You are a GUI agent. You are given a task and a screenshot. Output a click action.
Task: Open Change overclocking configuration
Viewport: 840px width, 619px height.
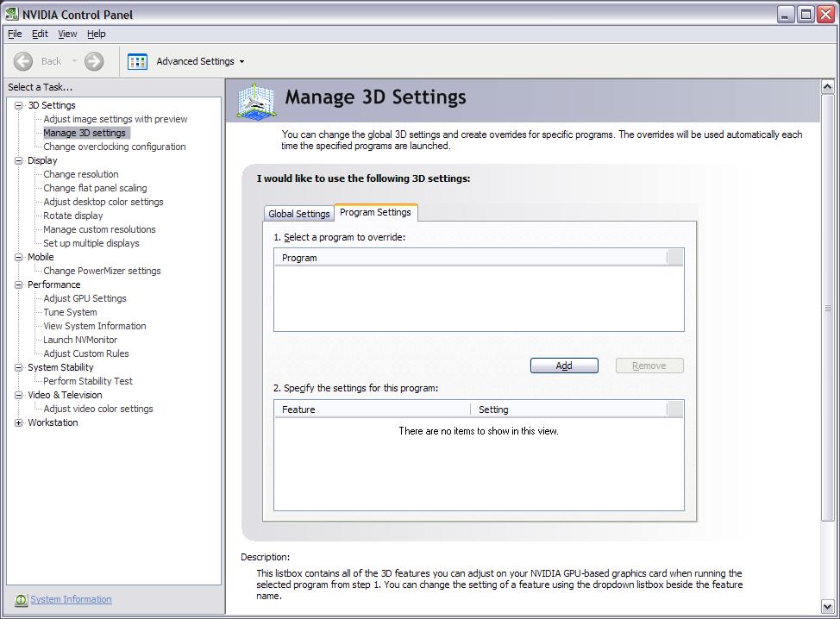[x=114, y=147]
